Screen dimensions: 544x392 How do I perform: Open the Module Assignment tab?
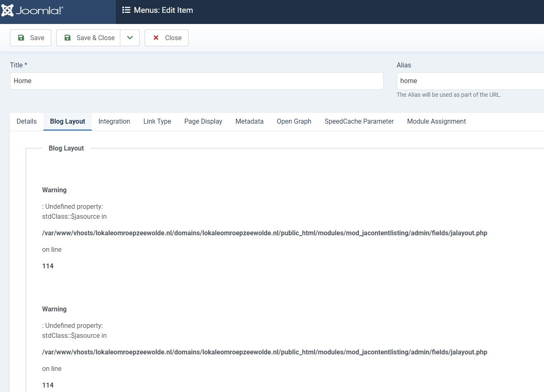(x=436, y=121)
